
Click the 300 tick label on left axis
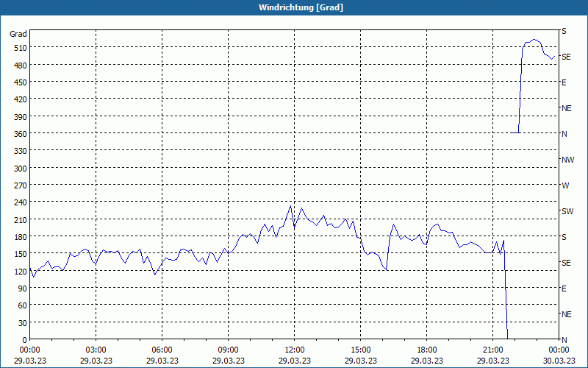point(18,168)
